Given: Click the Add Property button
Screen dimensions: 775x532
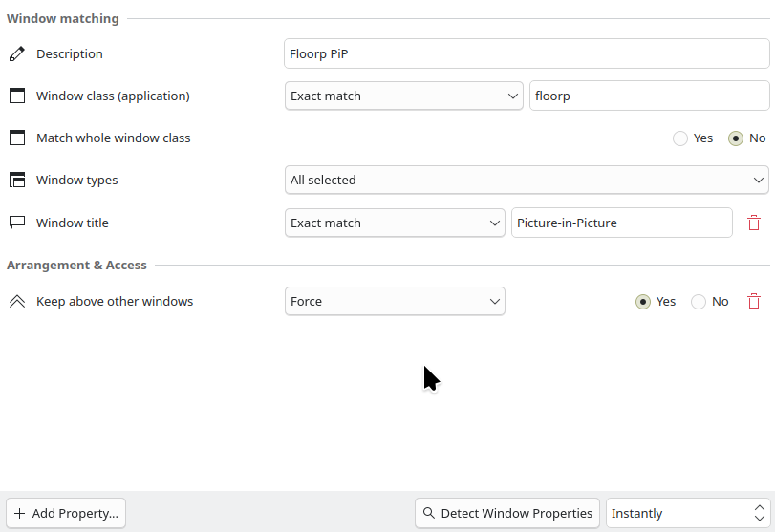Looking at the screenshot, I should [66, 513].
